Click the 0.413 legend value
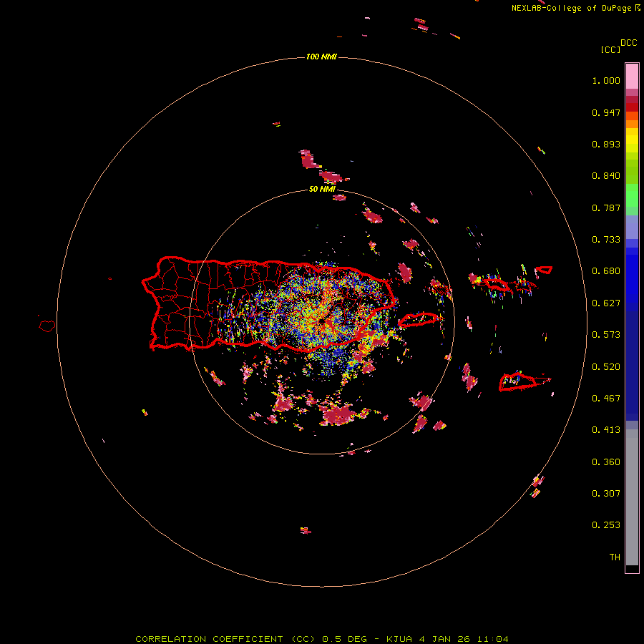This screenshot has height=644, width=644. tap(606, 430)
